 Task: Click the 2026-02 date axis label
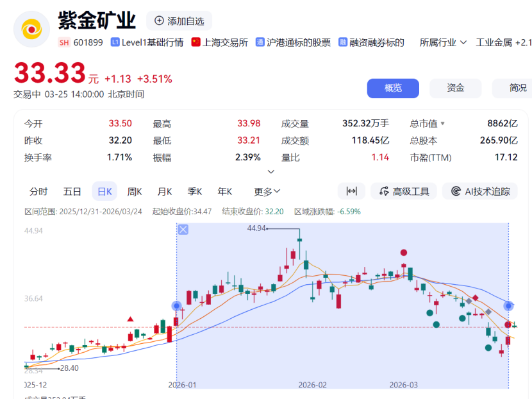(313, 385)
